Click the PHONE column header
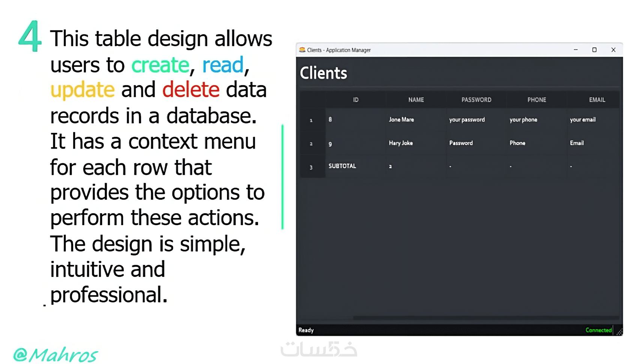The height and width of the screenshot is (364, 638). 537,100
